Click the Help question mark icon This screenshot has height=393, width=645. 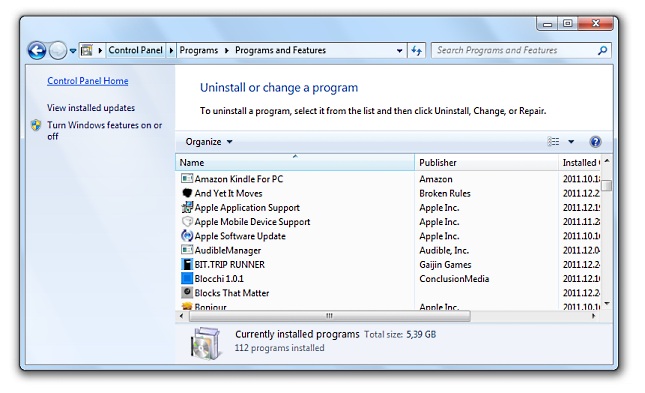coord(595,142)
